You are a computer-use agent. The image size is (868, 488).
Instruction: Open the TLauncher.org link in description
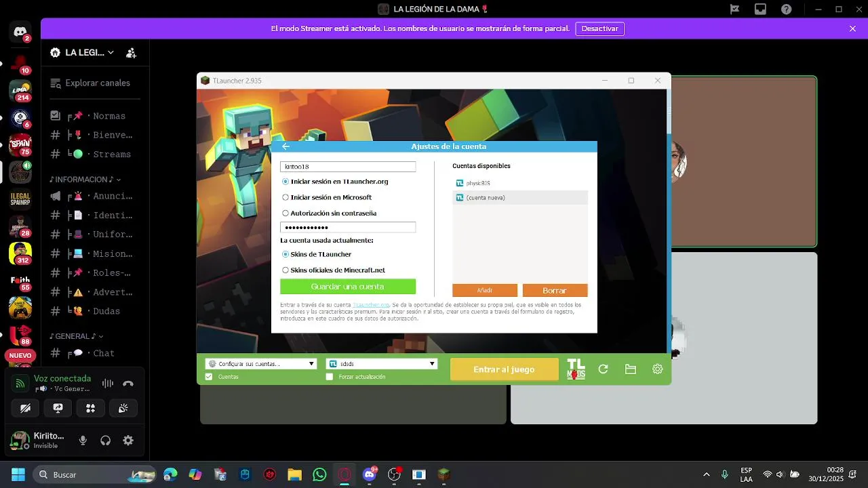pos(371,305)
